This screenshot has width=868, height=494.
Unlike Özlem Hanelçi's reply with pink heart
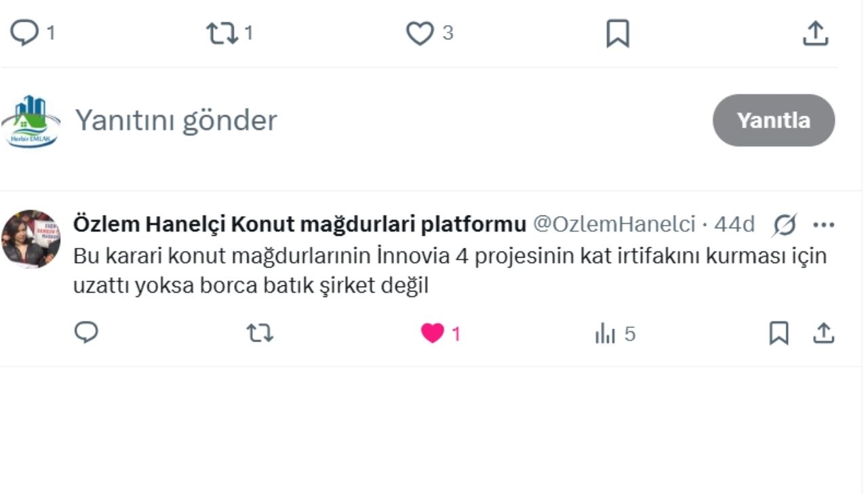tap(432, 333)
